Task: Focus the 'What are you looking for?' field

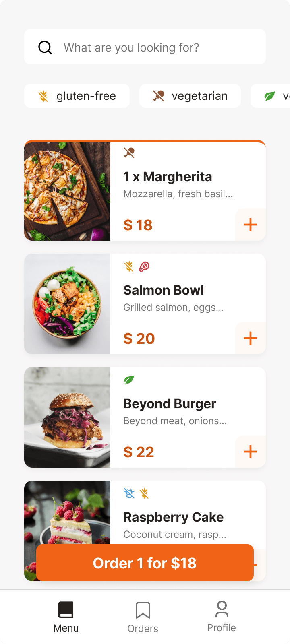Action: click(145, 47)
